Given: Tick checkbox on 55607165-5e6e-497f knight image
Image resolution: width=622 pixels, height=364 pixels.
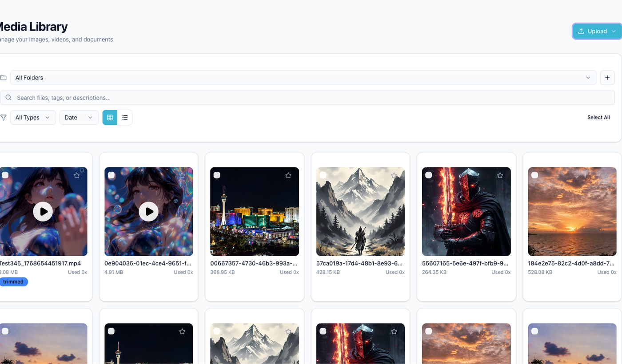Looking at the screenshot, I should pyautogui.click(x=429, y=175).
